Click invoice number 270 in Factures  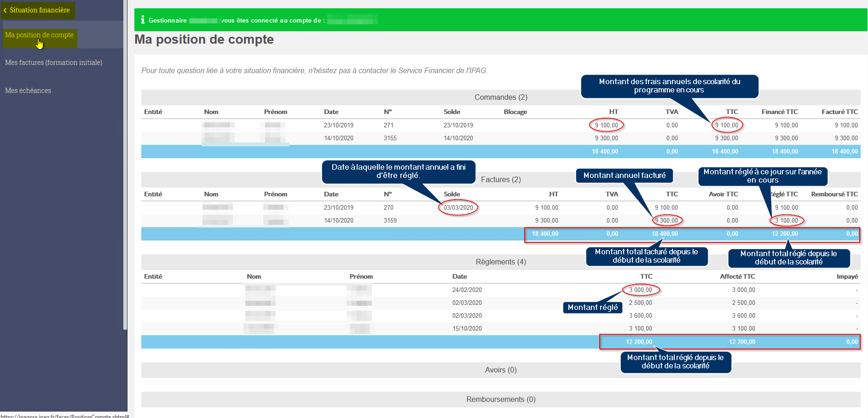[x=388, y=207]
